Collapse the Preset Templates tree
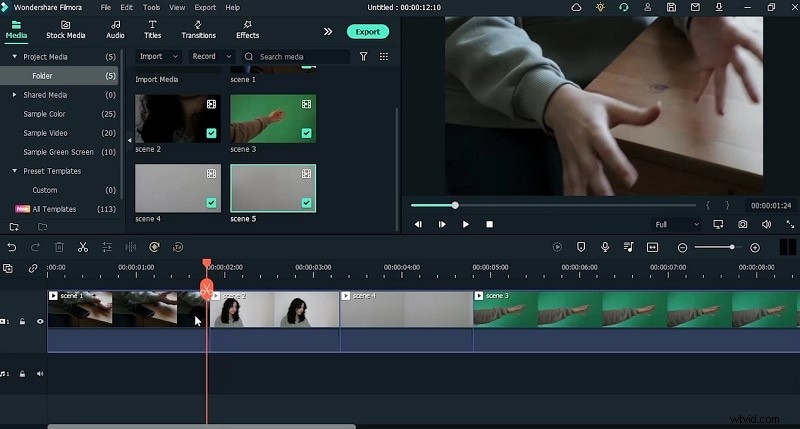The height and width of the screenshot is (429, 800). click(x=14, y=171)
